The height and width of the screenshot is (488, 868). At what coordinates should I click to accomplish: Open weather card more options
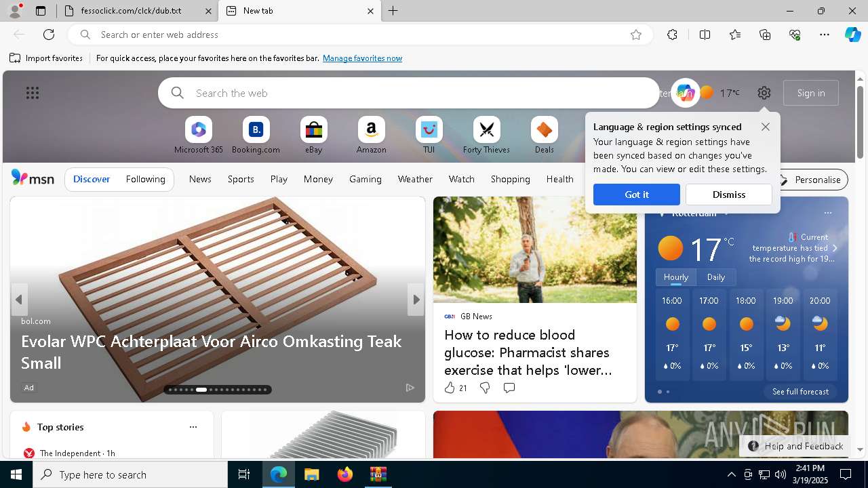pyautogui.click(x=827, y=213)
